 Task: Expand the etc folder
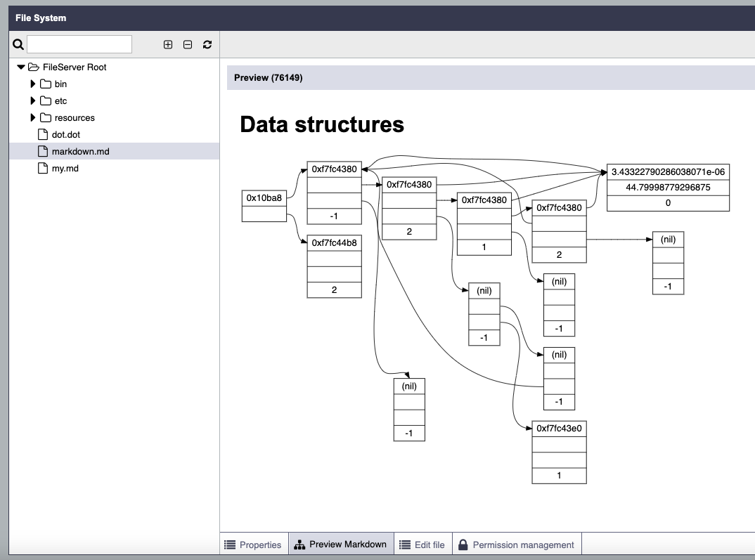(x=33, y=100)
